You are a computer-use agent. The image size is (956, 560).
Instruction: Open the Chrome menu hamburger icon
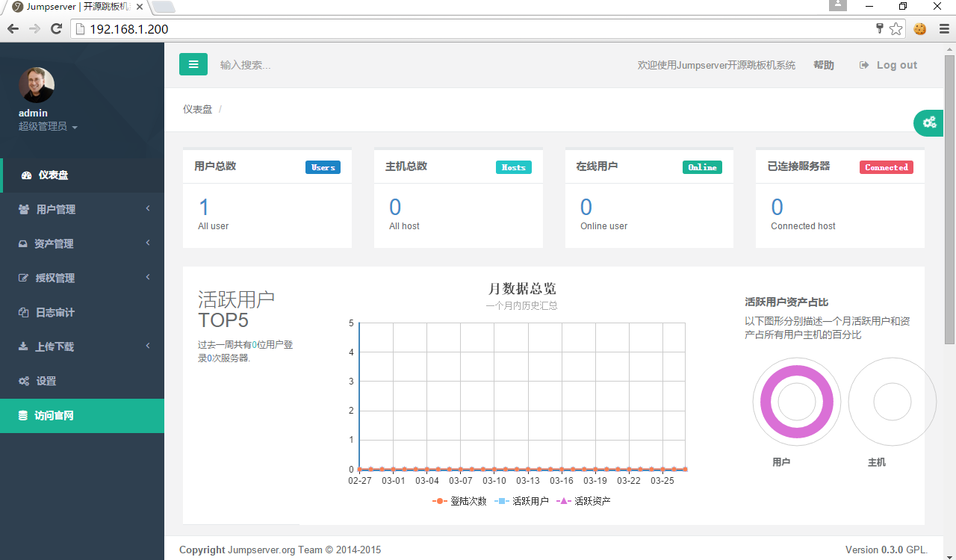[944, 29]
